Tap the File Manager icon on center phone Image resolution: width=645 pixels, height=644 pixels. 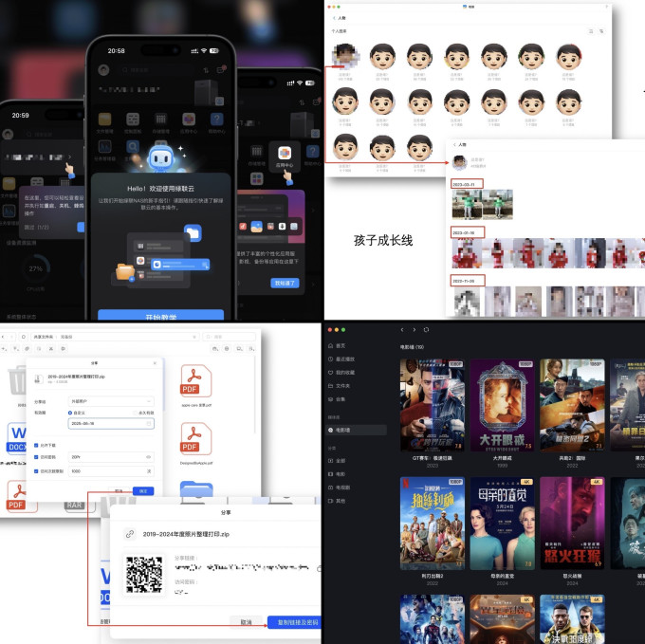coord(104,120)
